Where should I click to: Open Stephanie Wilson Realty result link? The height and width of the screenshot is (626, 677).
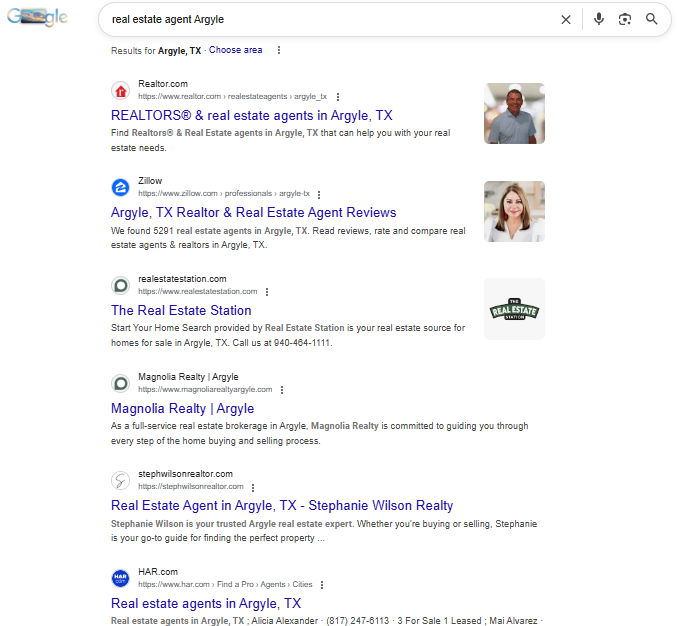click(x=281, y=505)
